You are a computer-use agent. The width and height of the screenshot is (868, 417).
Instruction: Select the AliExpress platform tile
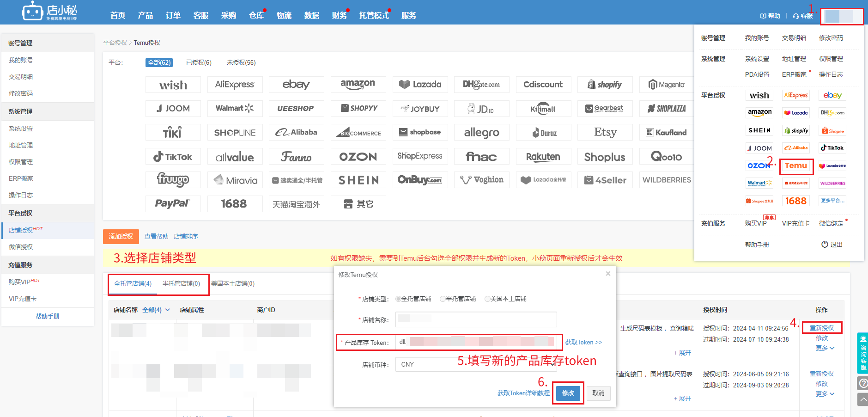[235, 85]
